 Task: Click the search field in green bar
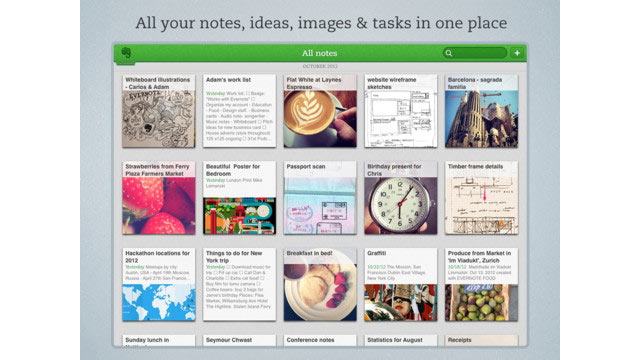[x=475, y=53]
